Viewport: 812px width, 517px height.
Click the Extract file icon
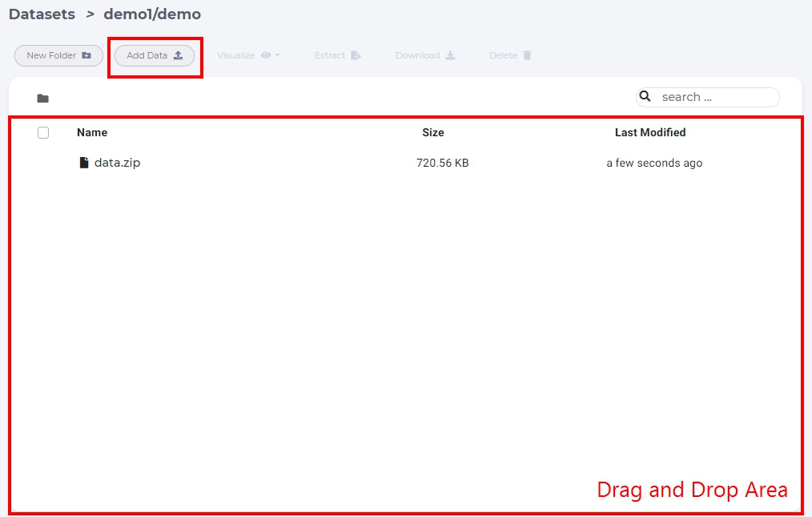tap(356, 55)
